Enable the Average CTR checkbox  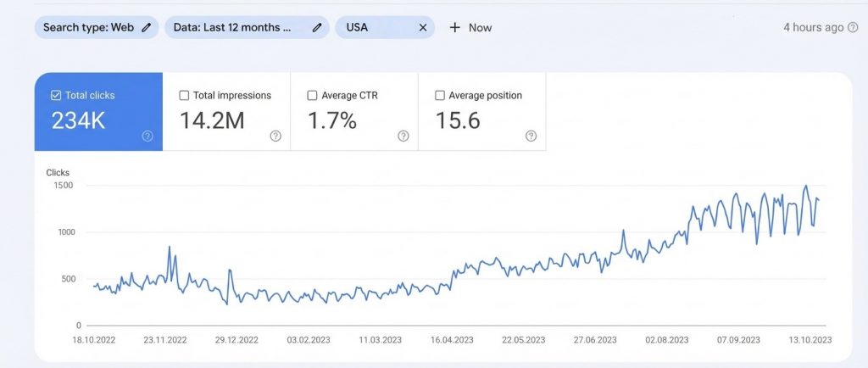312,96
